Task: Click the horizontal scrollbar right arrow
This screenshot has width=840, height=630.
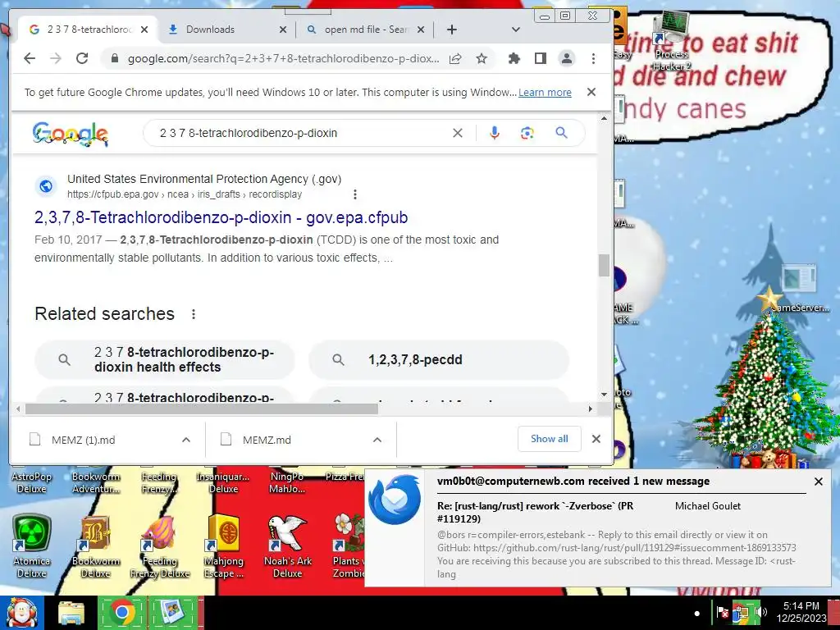Action: 591,409
